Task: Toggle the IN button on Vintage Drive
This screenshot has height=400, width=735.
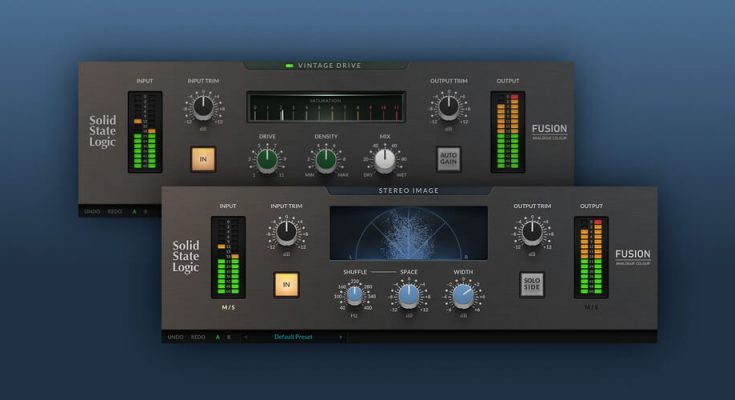Action: pos(203,158)
